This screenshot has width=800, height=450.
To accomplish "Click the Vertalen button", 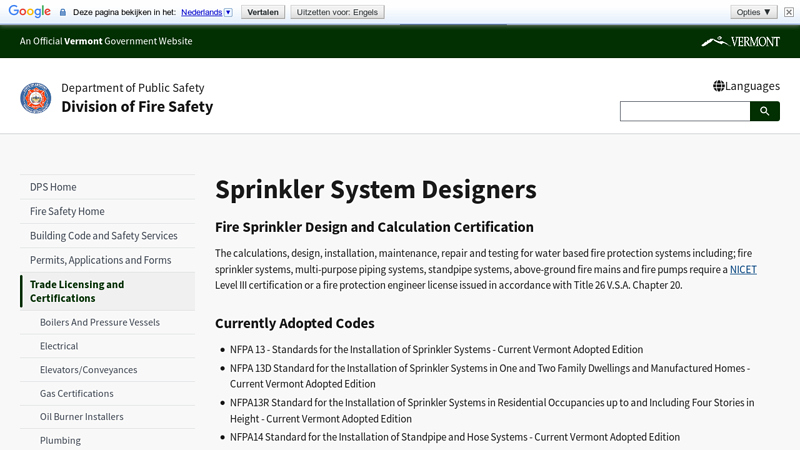I will click(263, 12).
